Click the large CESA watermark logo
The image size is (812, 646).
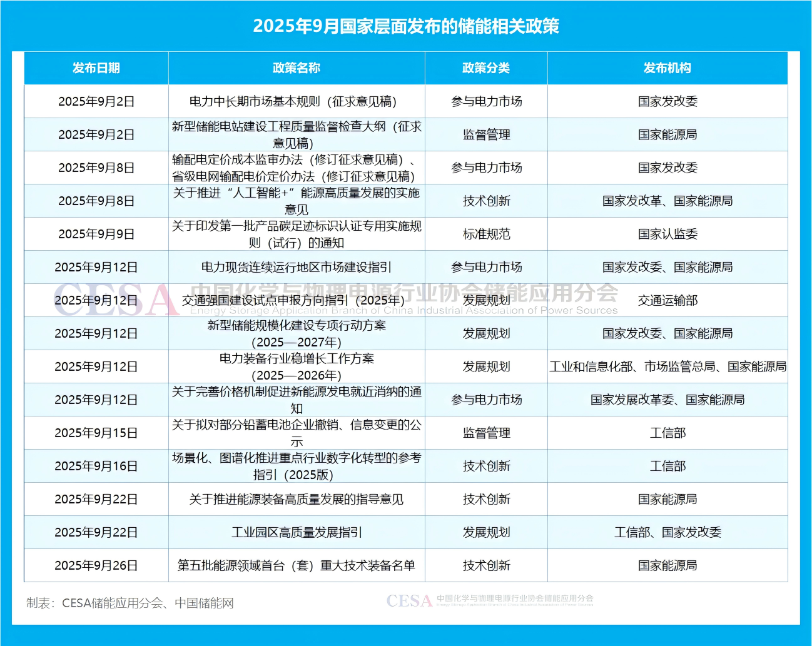116,301
